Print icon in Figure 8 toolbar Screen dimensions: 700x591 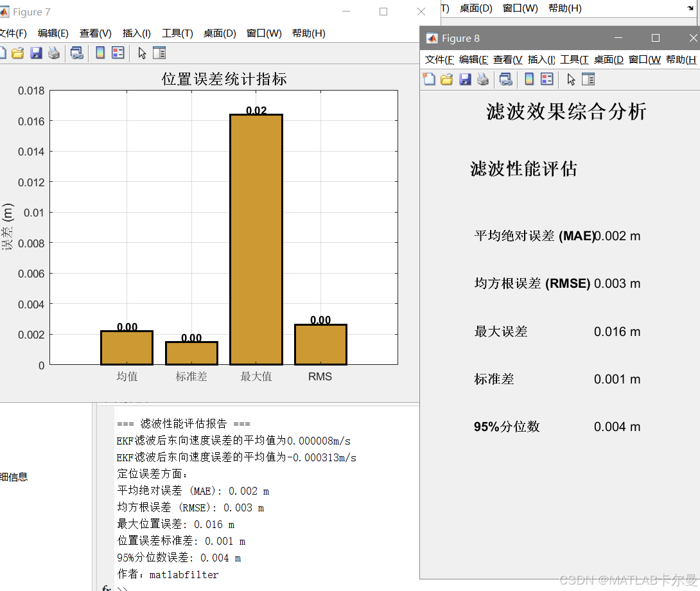click(x=482, y=80)
